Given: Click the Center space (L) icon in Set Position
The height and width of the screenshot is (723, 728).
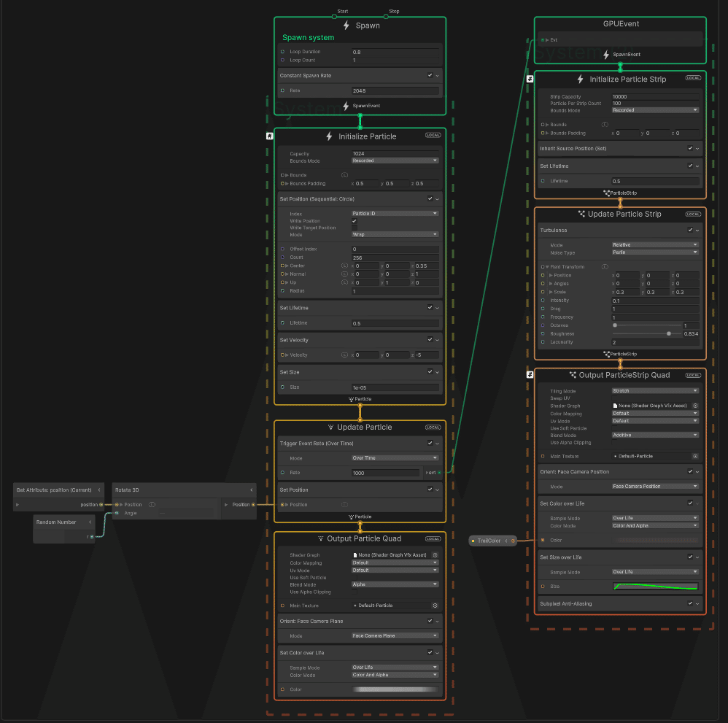Looking at the screenshot, I should 344,266.
